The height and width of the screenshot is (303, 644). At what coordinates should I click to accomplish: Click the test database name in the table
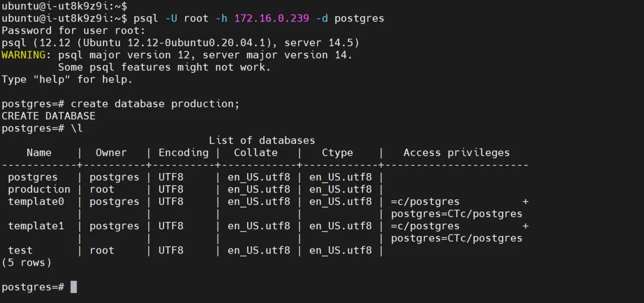pos(21,250)
